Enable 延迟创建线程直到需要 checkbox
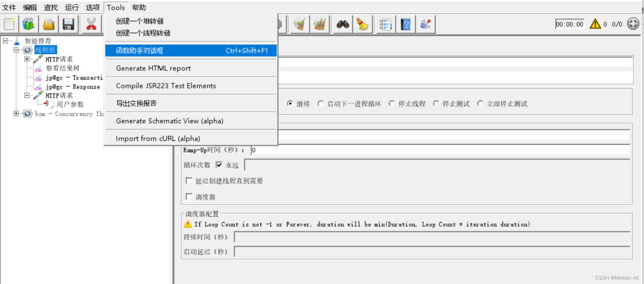Viewport: 644px width, 284px height. (x=189, y=181)
